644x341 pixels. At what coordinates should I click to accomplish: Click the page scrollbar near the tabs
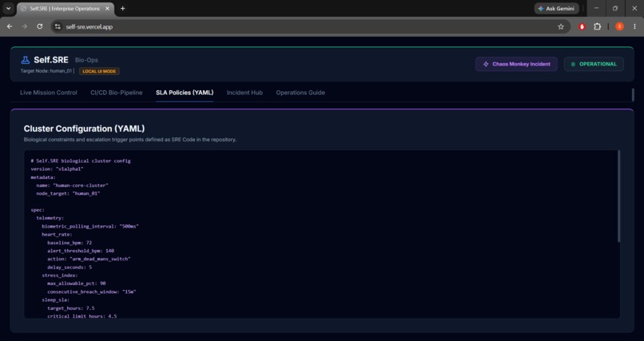(x=633, y=95)
